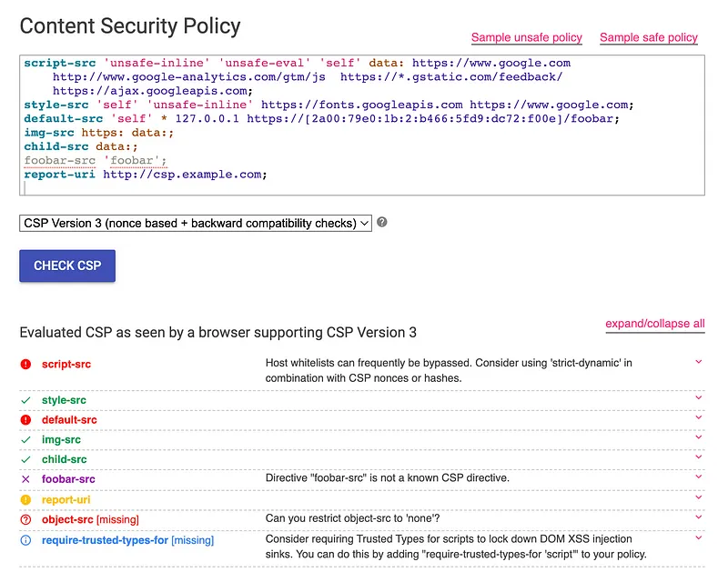728x582 pixels.
Task: Click the red question icon beside object-src
Action: (25, 520)
